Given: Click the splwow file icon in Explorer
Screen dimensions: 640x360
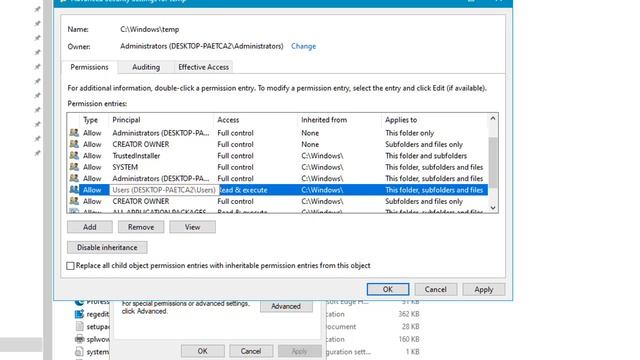Looking at the screenshot, I should pyautogui.click(x=79, y=339).
